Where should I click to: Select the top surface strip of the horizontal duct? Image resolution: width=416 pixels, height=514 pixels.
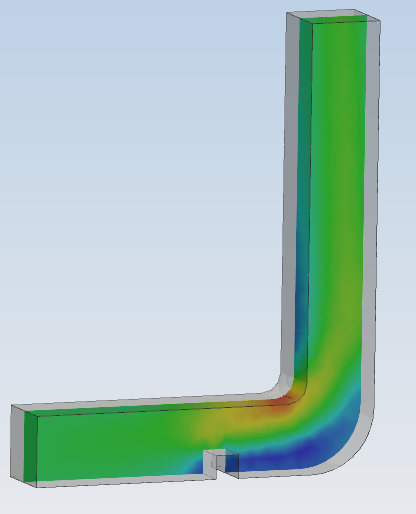(150, 406)
